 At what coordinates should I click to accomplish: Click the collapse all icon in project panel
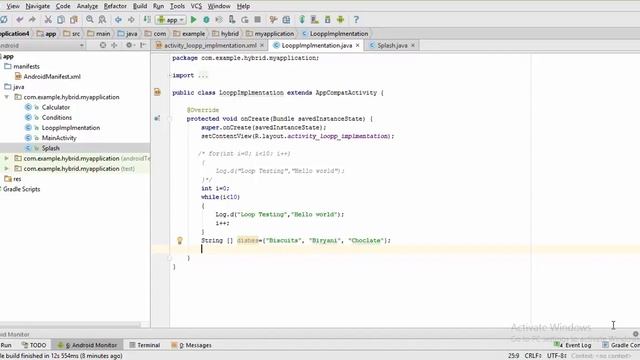[x=115, y=45]
